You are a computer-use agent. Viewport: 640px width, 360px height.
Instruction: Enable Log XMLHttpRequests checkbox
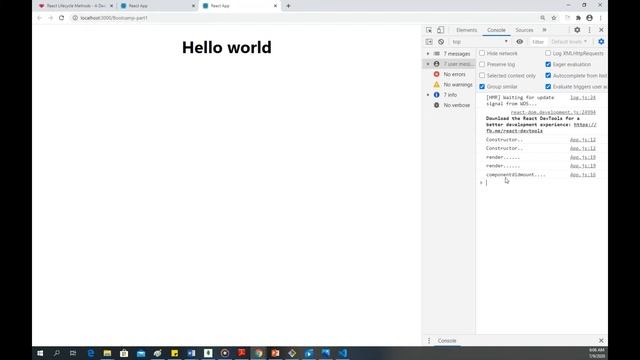(548, 53)
